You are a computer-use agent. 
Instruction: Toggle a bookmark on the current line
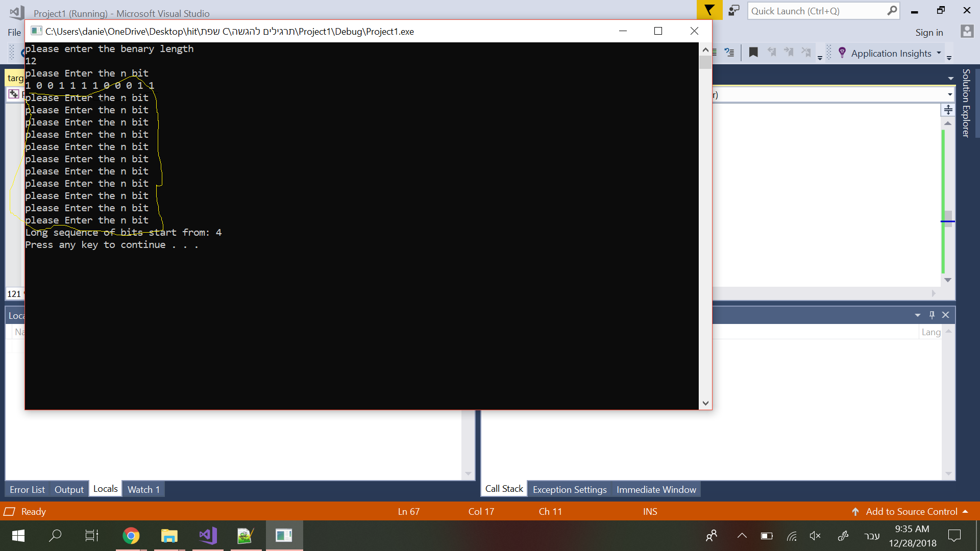[753, 52]
